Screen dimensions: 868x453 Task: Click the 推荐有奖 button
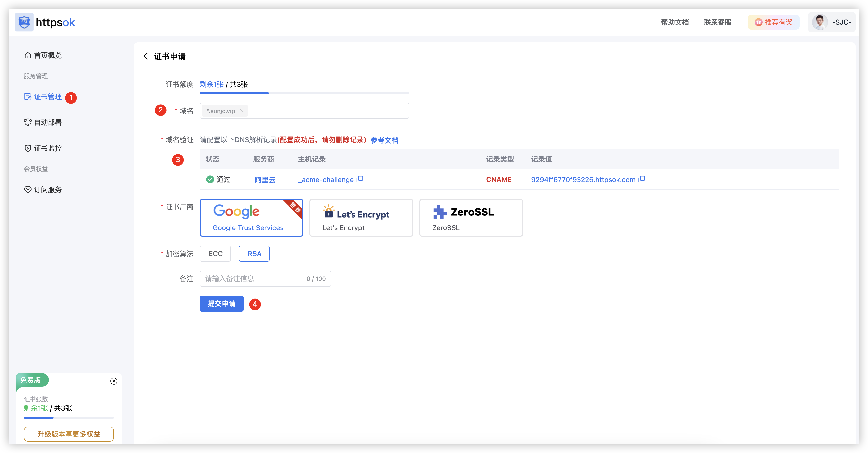773,22
